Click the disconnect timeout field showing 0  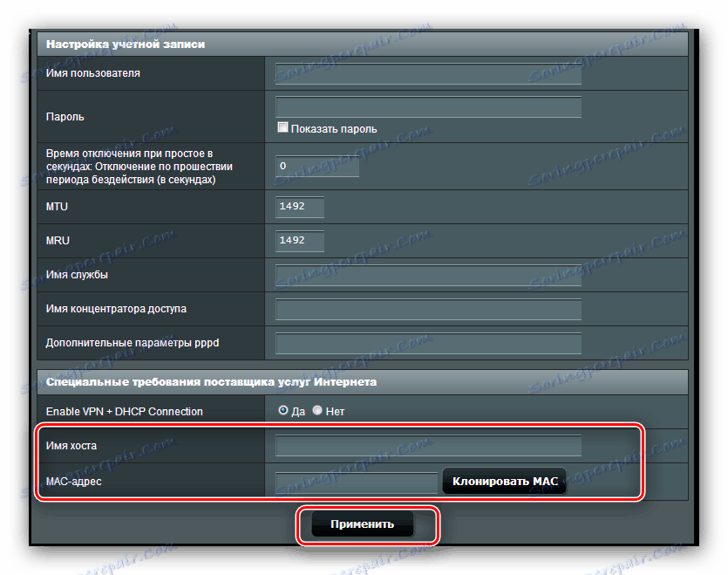[316, 166]
